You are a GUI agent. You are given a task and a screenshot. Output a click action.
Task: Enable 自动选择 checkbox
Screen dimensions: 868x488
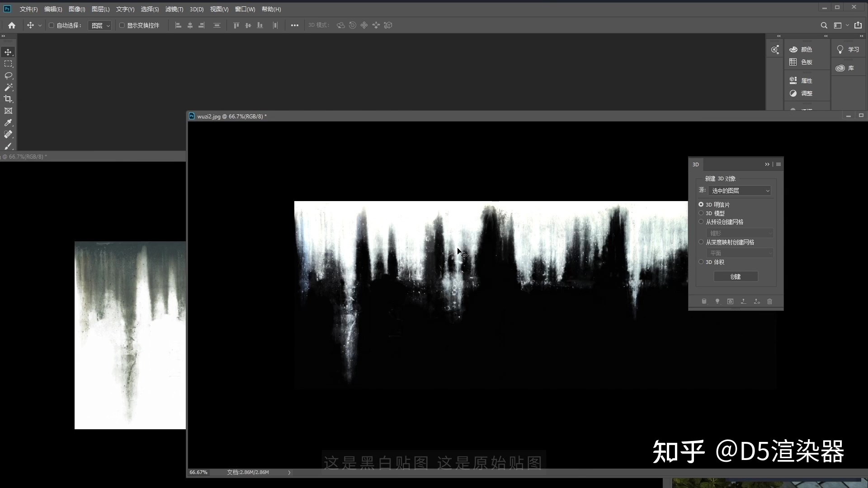52,25
